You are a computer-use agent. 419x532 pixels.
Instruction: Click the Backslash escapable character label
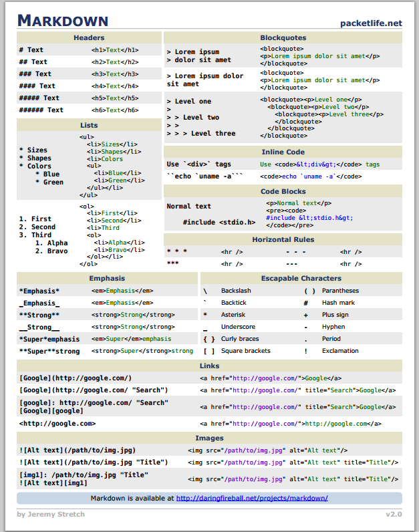[x=236, y=291]
